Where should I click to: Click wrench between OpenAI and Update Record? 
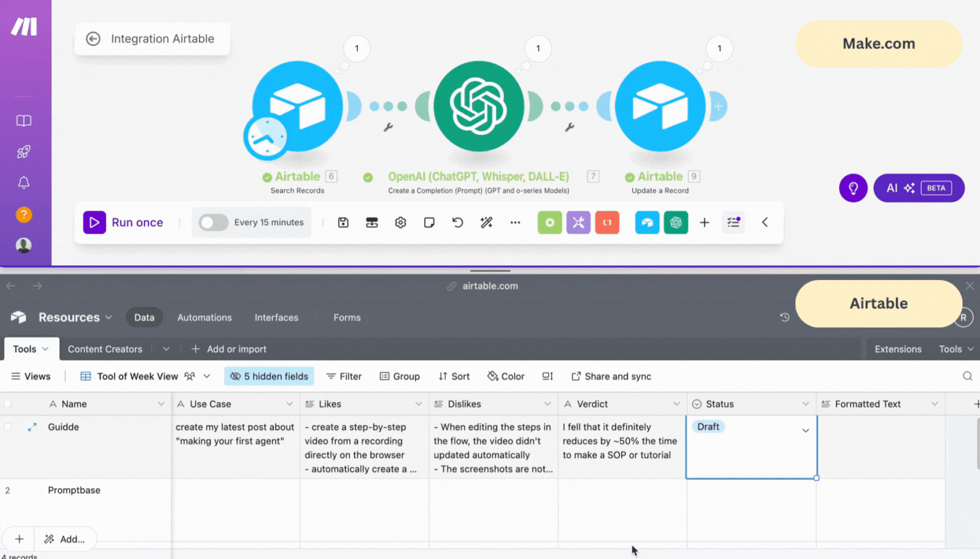[569, 127]
